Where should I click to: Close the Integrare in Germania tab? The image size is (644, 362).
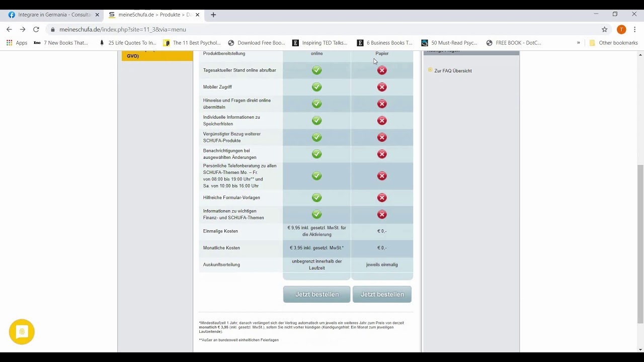tap(97, 15)
